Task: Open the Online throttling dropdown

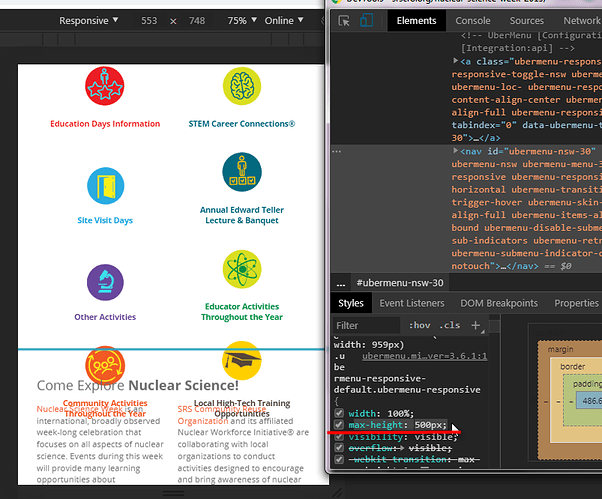Action: (x=284, y=20)
